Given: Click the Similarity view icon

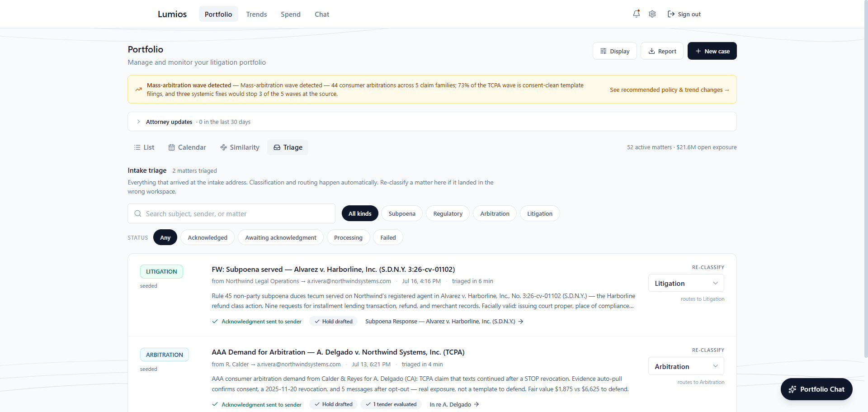Looking at the screenshot, I should pyautogui.click(x=223, y=147).
